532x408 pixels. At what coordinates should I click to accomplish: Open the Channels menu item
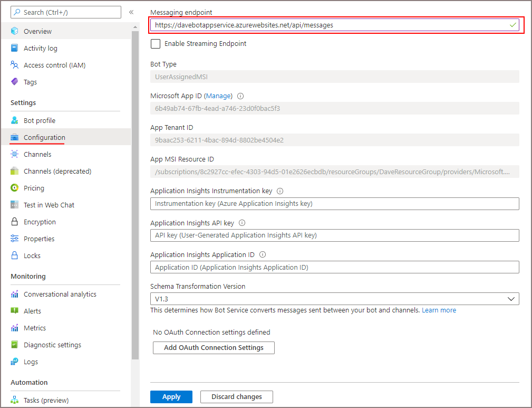click(37, 154)
